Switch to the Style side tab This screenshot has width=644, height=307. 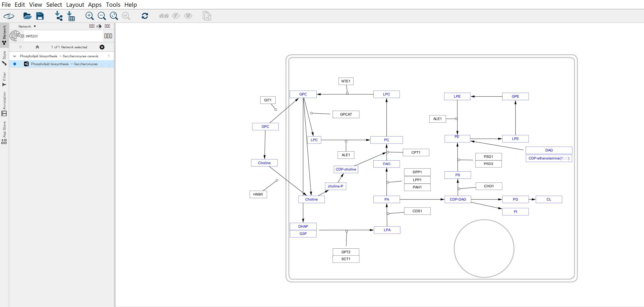(x=4, y=58)
